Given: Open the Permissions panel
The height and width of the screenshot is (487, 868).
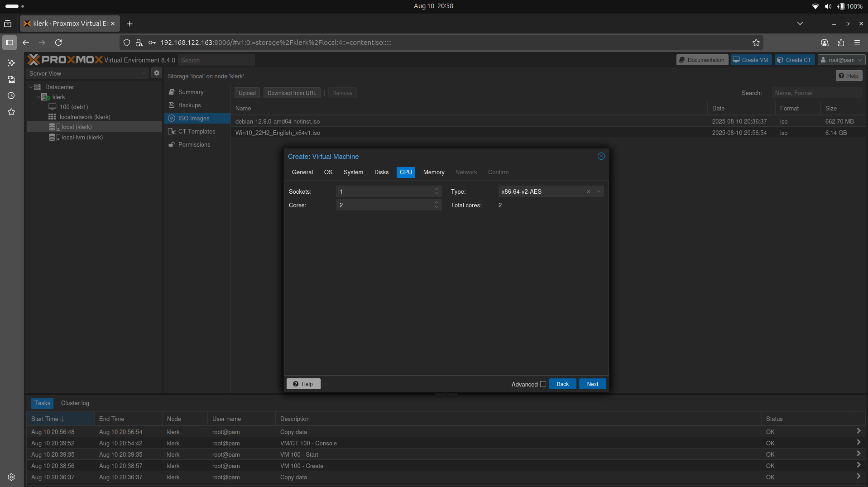Looking at the screenshot, I should (193, 144).
